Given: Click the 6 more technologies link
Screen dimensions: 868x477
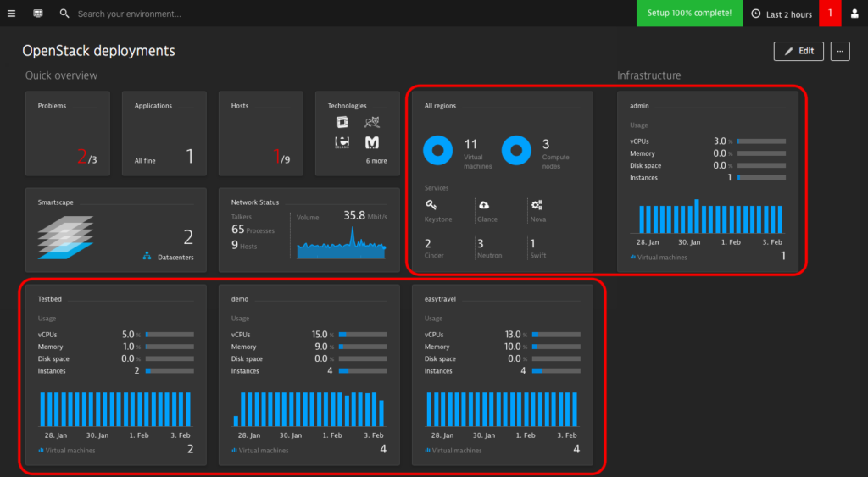Looking at the screenshot, I should click(376, 161).
